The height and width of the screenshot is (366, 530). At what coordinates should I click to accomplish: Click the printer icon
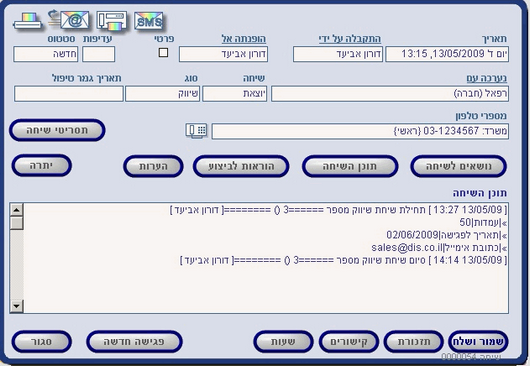coord(28,21)
